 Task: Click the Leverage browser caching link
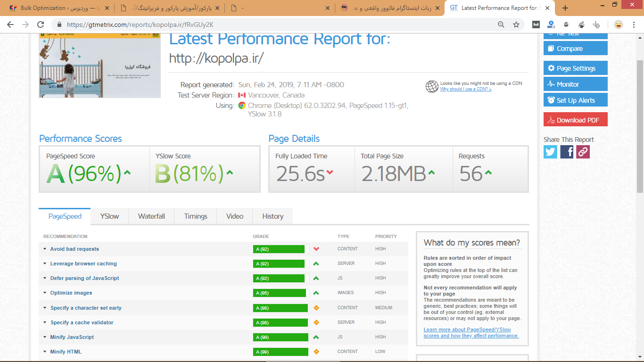pos(83,263)
